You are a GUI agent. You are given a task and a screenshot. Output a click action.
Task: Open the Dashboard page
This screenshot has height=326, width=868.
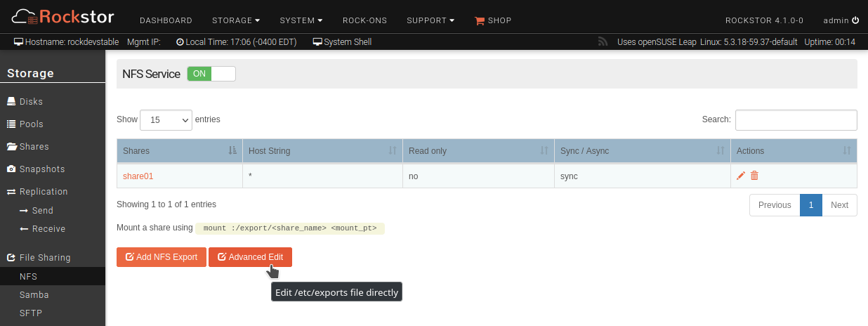(166, 20)
